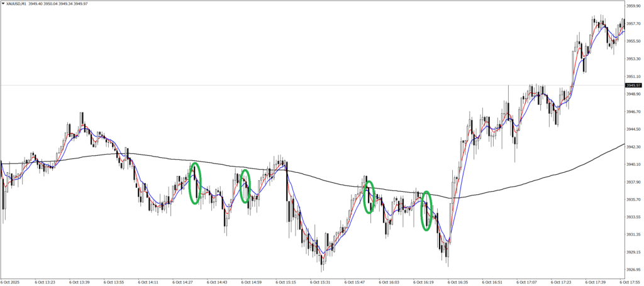Click the OHLC price values in header
The image size is (644, 286).
pos(65,4)
